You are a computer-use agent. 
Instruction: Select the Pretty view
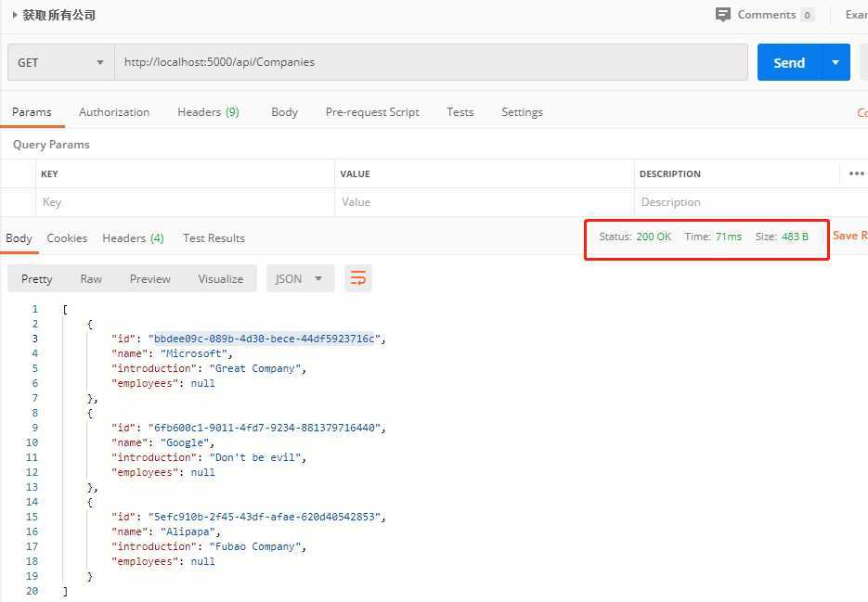pos(36,279)
